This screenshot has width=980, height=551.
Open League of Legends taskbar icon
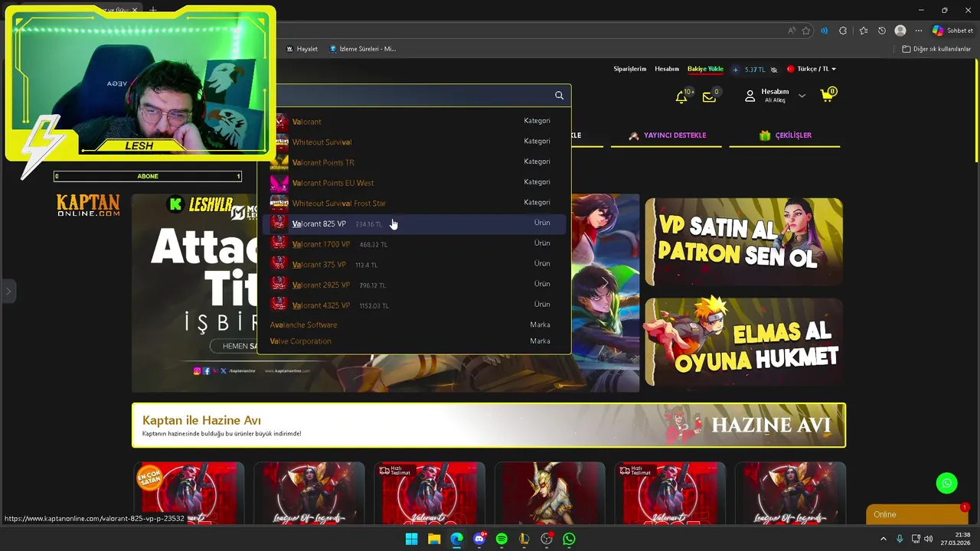[524, 539]
